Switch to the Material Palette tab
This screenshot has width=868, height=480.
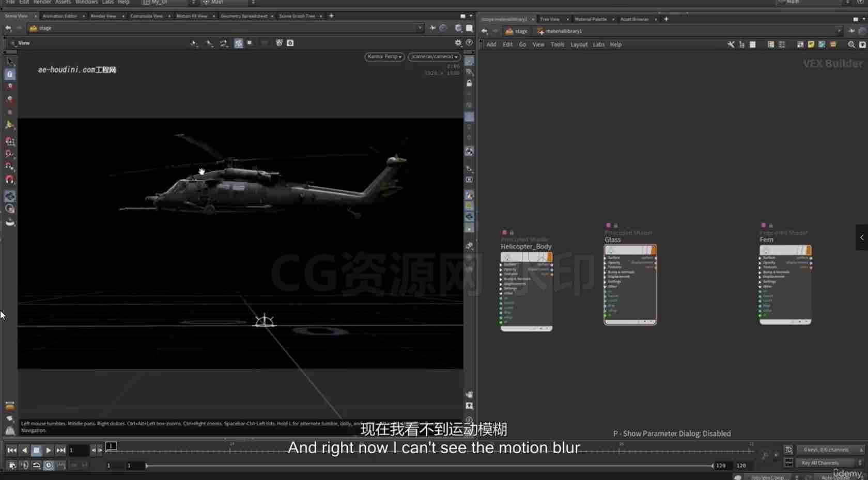pos(591,19)
